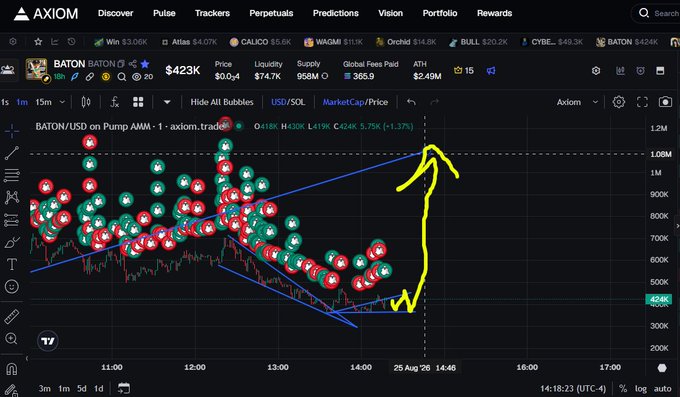
Task: Select the Atlas $4.07K ticker
Action: pyautogui.click(x=189, y=42)
